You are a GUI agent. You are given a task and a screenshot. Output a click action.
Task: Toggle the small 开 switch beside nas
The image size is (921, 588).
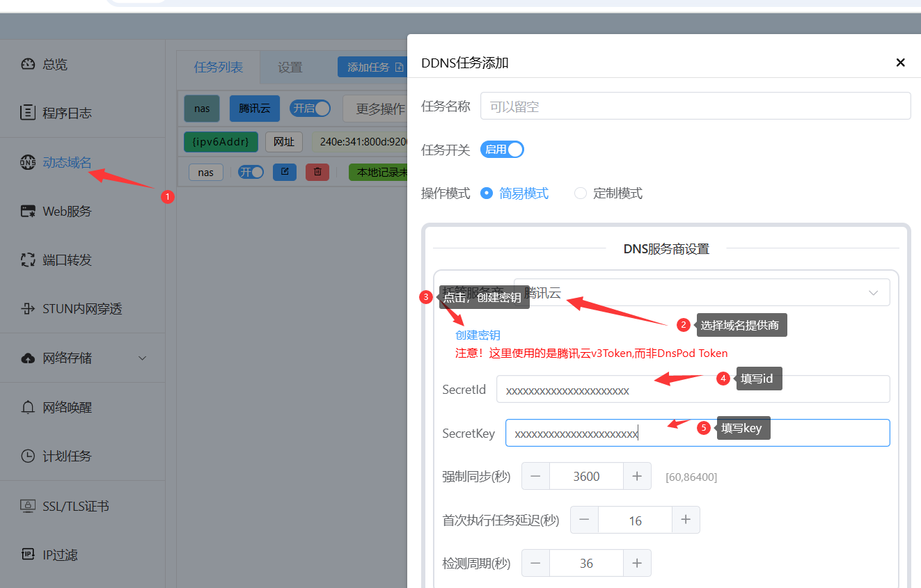[x=251, y=172]
